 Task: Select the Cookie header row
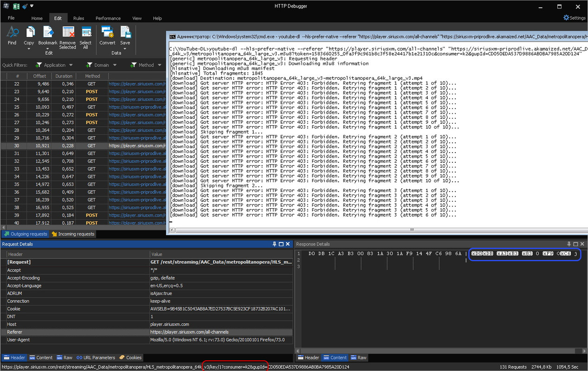coord(147,309)
